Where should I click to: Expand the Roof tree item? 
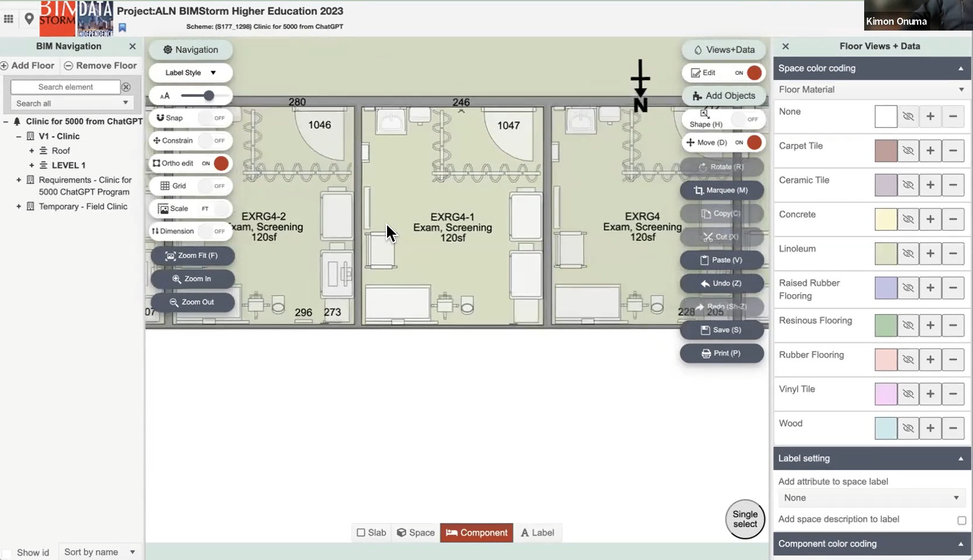[x=31, y=151]
